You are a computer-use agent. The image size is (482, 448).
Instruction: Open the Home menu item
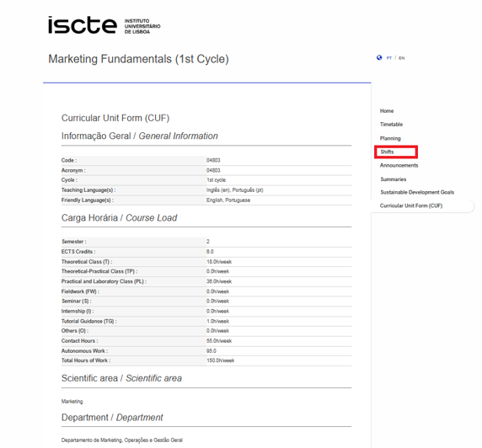tap(387, 111)
